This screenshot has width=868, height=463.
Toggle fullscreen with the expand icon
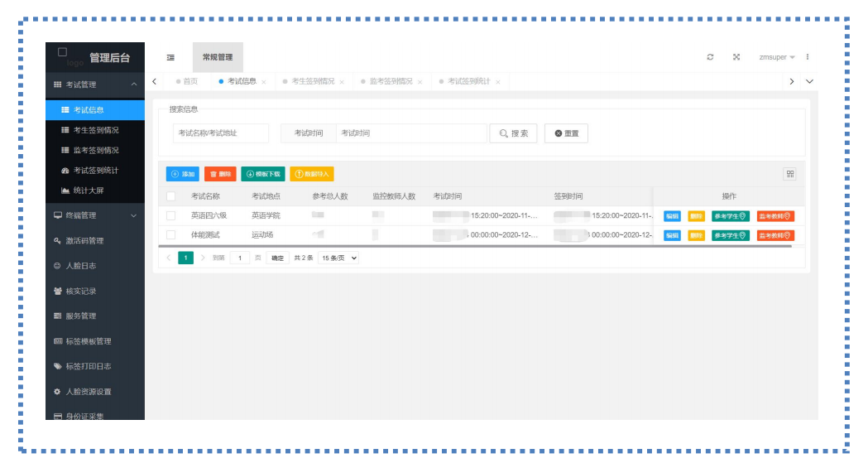tap(736, 57)
